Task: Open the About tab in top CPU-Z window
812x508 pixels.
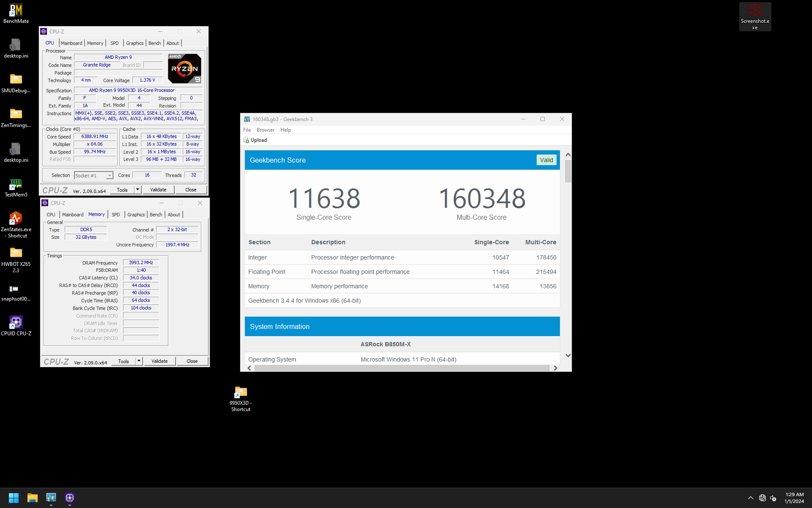Action: [173, 43]
